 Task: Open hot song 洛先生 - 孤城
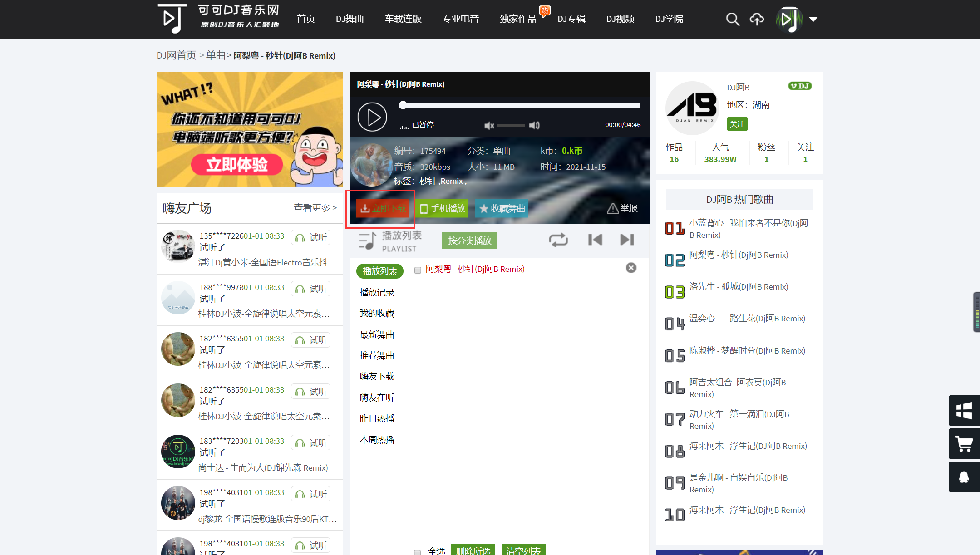[739, 287]
